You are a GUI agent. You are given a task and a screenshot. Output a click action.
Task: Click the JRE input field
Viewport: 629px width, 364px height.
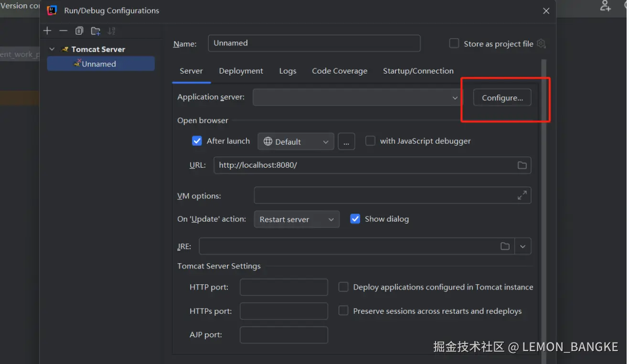(357, 246)
